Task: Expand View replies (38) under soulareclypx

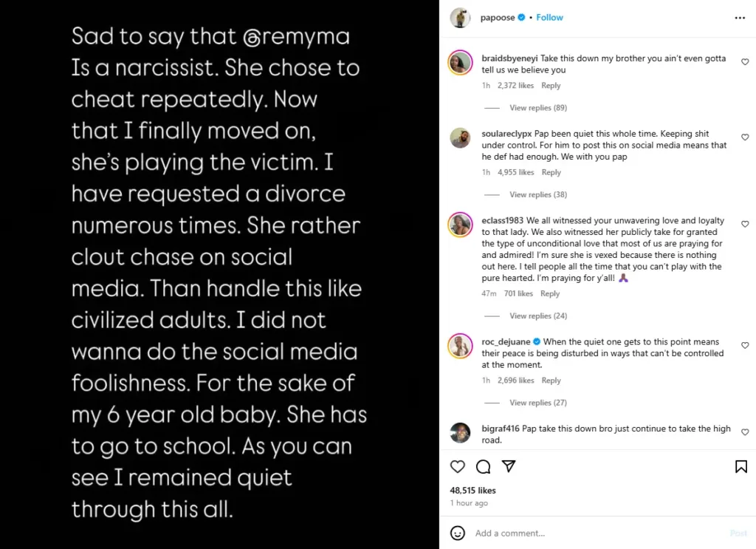Action: coord(538,194)
